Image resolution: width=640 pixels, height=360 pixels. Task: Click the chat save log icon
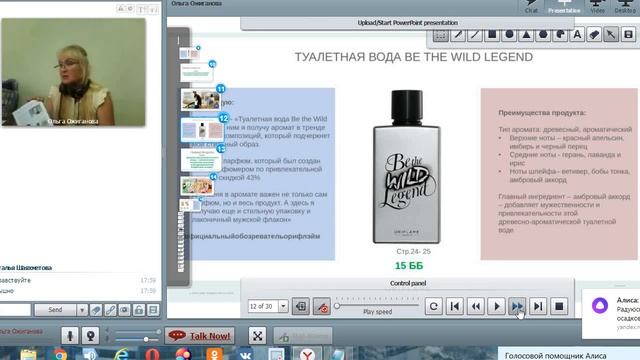[153, 310]
